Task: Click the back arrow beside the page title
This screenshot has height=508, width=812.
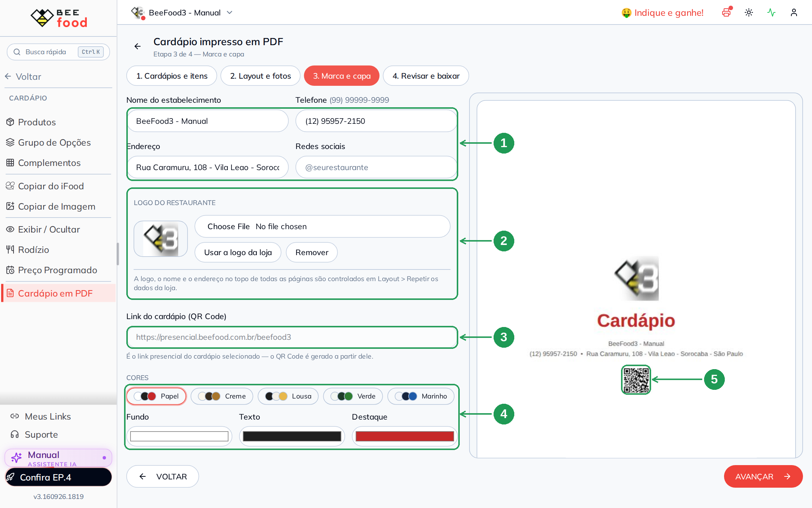Action: (138, 46)
